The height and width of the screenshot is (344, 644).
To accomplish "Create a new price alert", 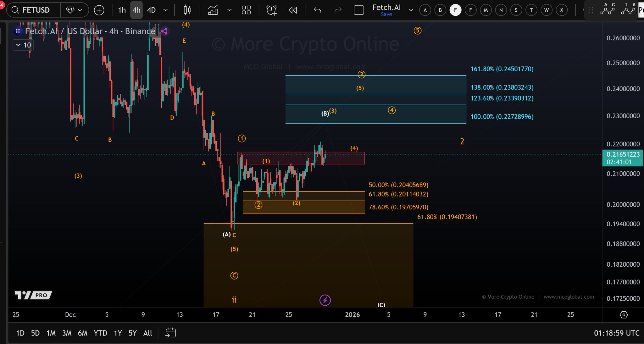I will [x=272, y=10].
